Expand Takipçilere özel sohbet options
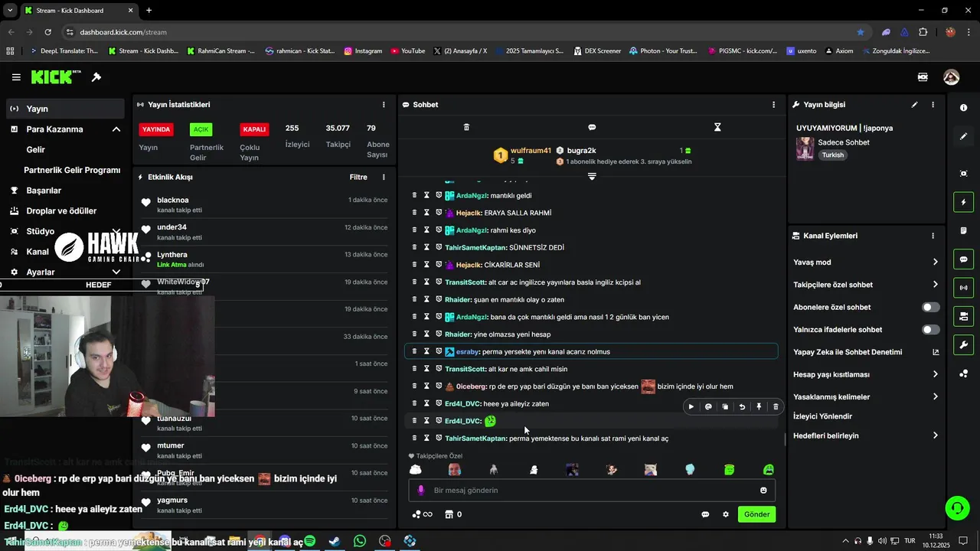This screenshot has height=551, width=980. (x=935, y=285)
